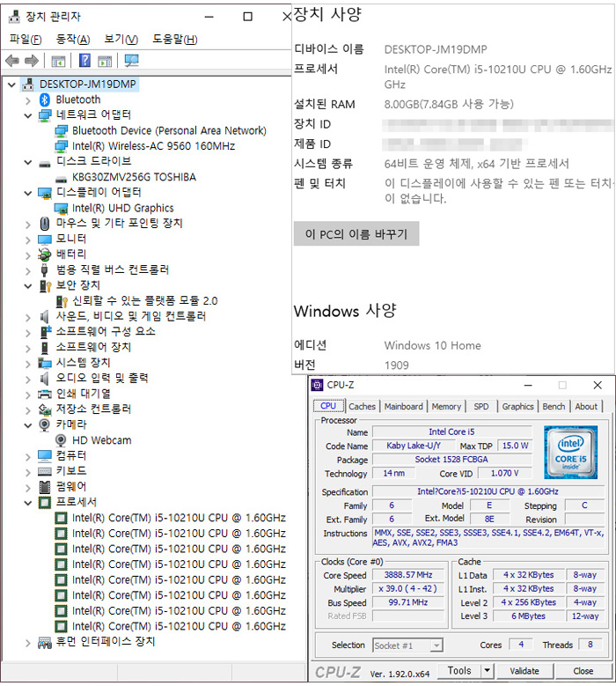
Task: Click the 디스크 드라이브 category icon
Action: (x=45, y=165)
